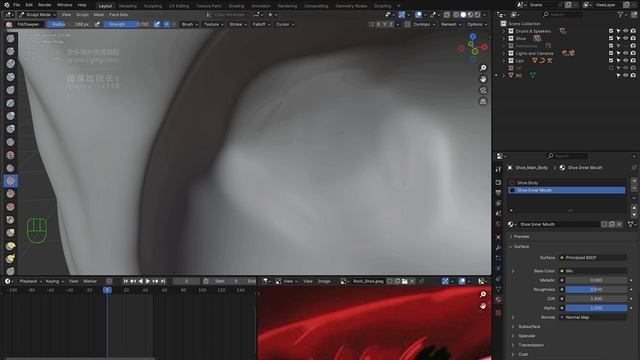Open the Texture properties tab icon

pos(498,313)
